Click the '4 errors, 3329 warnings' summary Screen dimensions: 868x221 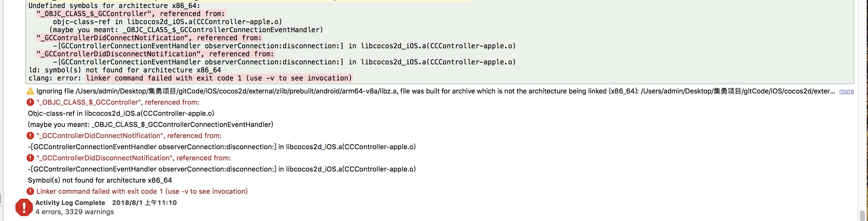(75, 212)
